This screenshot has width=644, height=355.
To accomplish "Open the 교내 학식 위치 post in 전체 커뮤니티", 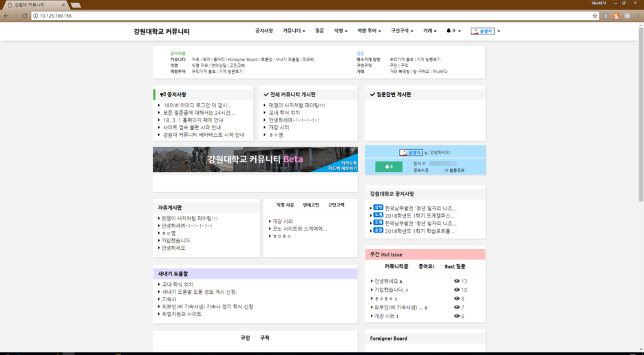I will [x=284, y=113].
